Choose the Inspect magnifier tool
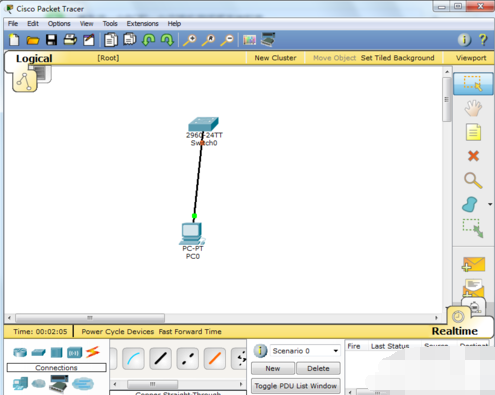Viewport: 495px width, 395px height. [x=473, y=180]
